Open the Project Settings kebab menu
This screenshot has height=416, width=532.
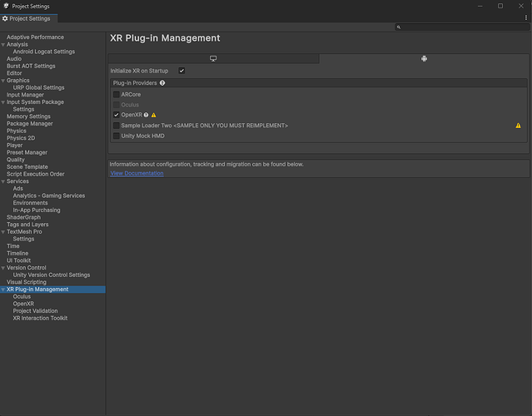click(x=525, y=17)
